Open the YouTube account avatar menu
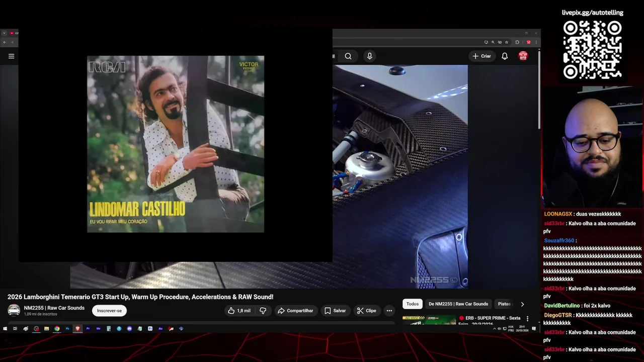Viewport: 644px width, 362px height. click(523, 56)
